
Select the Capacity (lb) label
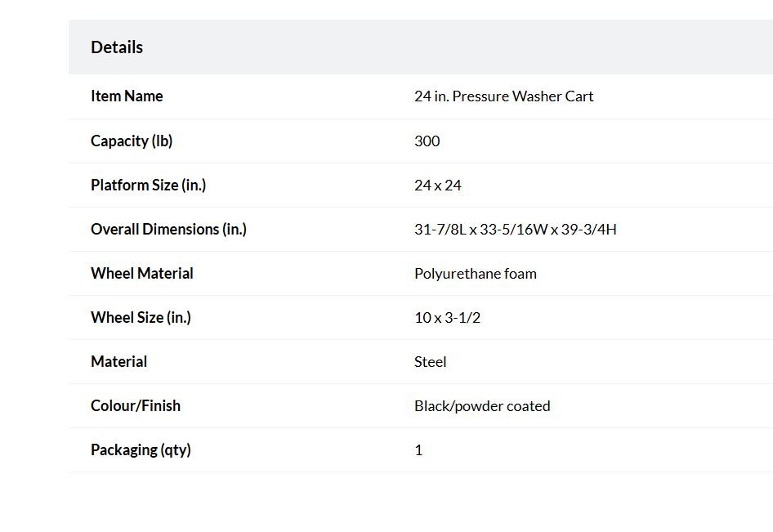point(132,141)
